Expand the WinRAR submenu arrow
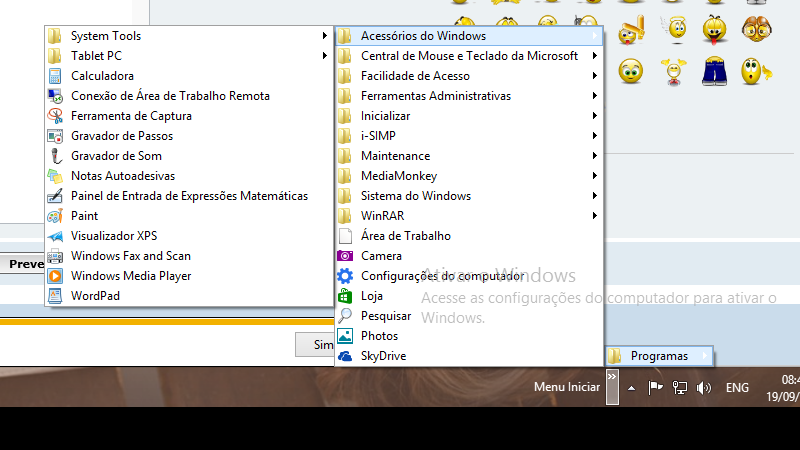The image size is (800, 450). pos(595,216)
